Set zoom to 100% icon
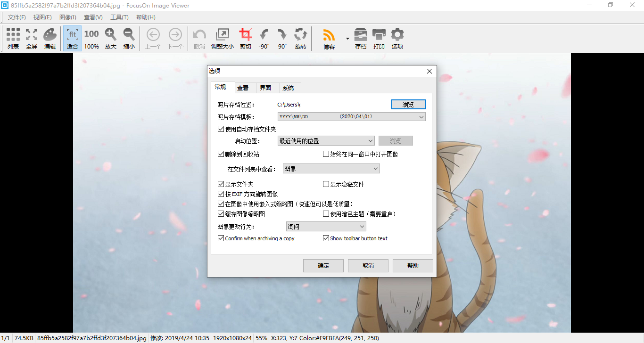This screenshot has width=644, height=343. point(91,38)
